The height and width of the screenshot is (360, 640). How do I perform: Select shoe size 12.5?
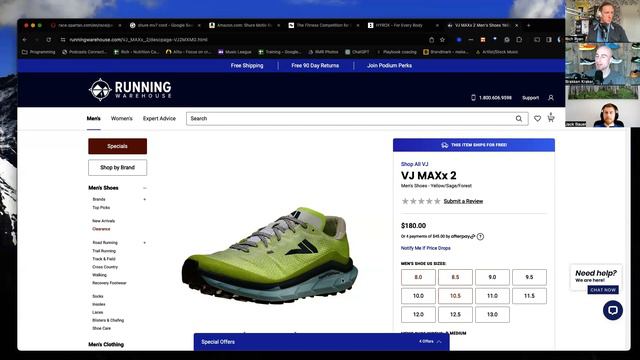tap(456, 315)
